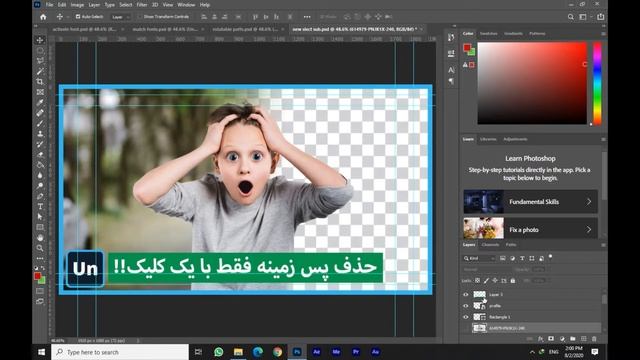Select the Eraser tool
This screenshot has width=640, height=360.
pos(40,155)
